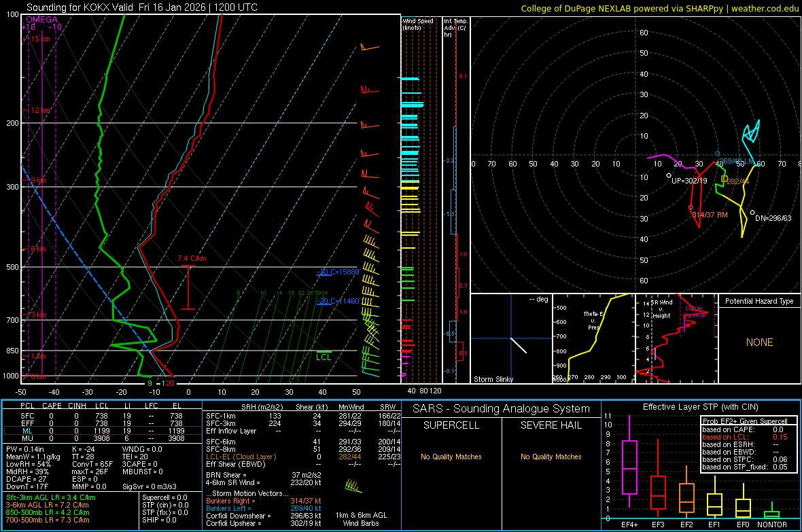Click the College of DuPage NEXLAB credit text

click(659, 8)
